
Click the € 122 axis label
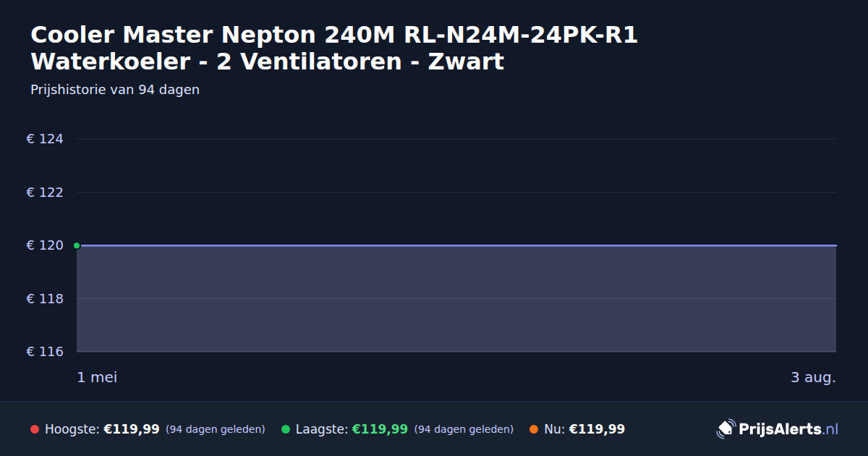pos(45,192)
